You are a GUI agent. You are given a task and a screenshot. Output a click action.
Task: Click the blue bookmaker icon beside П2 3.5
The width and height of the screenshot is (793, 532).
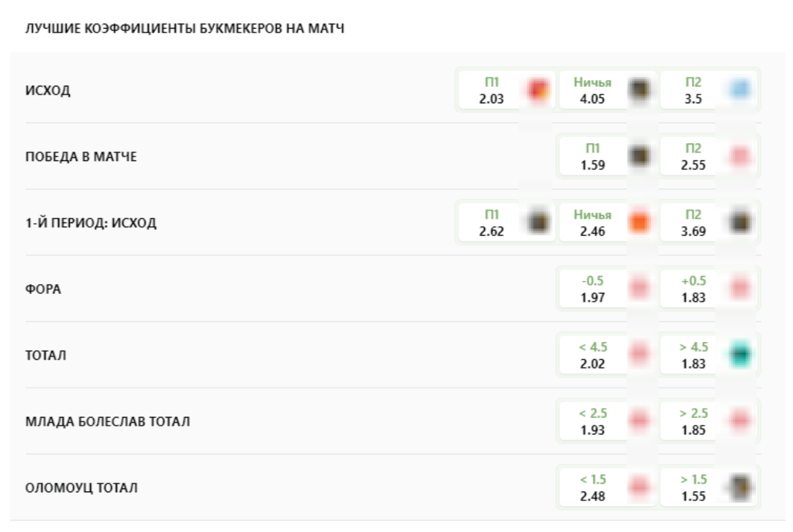click(739, 90)
